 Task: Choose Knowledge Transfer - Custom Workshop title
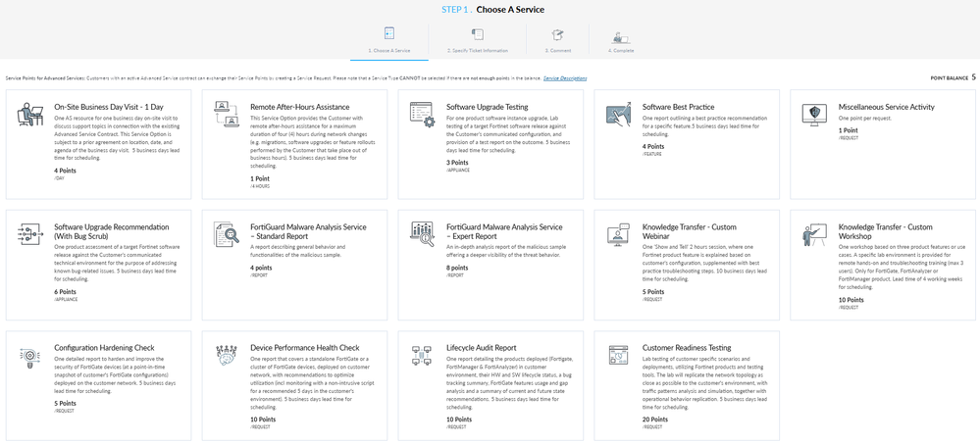[x=886, y=231]
